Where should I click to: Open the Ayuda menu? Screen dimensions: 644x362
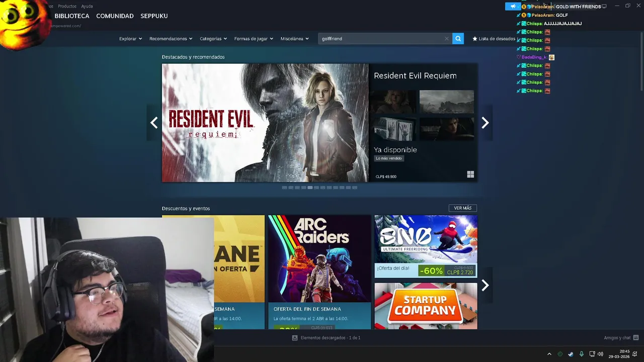coord(87,6)
